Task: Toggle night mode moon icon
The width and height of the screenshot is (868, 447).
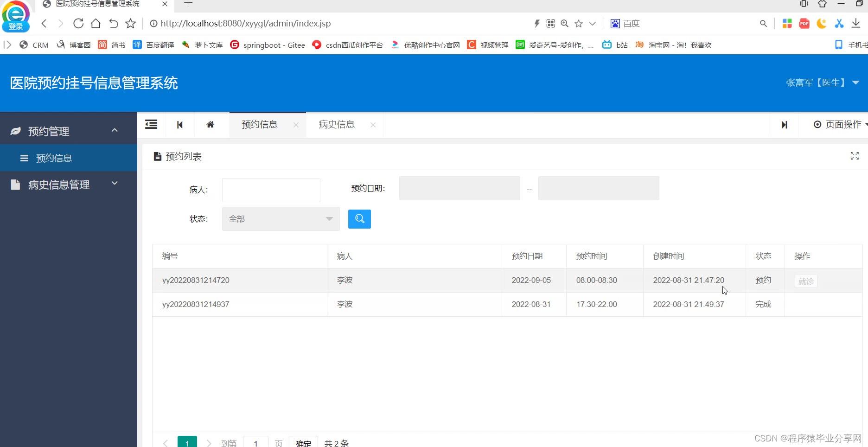Action: (822, 23)
